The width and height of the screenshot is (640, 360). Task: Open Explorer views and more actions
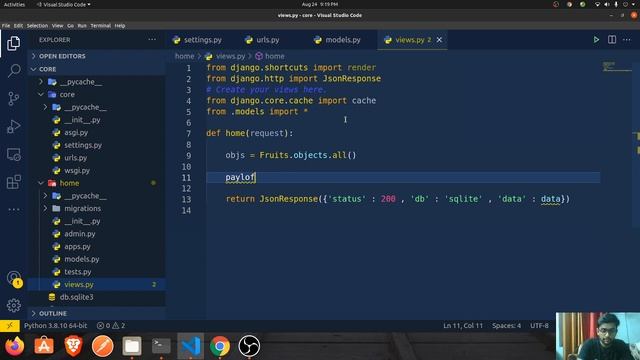(x=152, y=40)
